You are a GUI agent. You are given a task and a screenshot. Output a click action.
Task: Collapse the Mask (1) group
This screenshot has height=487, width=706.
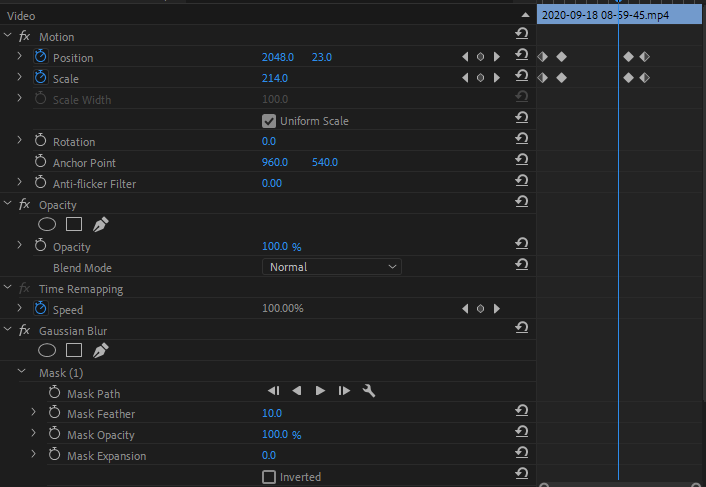[x=22, y=371]
